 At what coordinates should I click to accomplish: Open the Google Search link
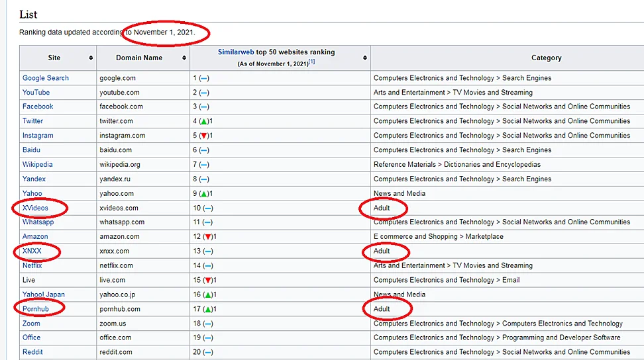click(x=46, y=78)
